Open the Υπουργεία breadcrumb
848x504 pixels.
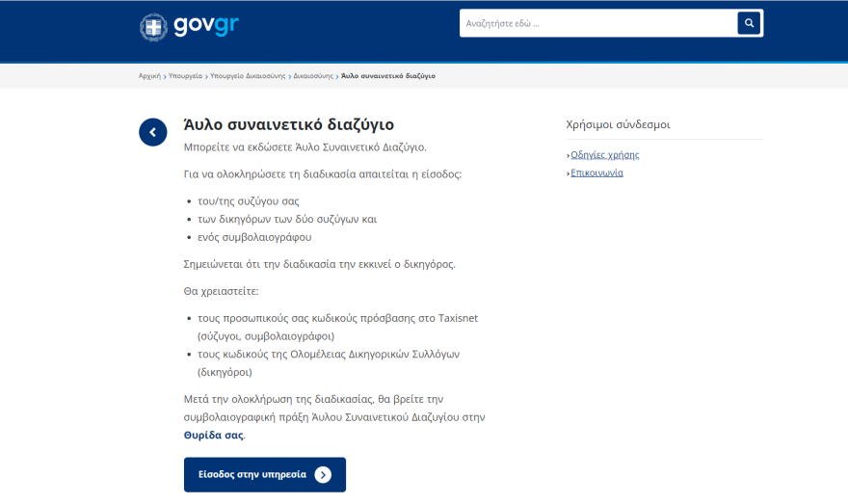[185, 76]
